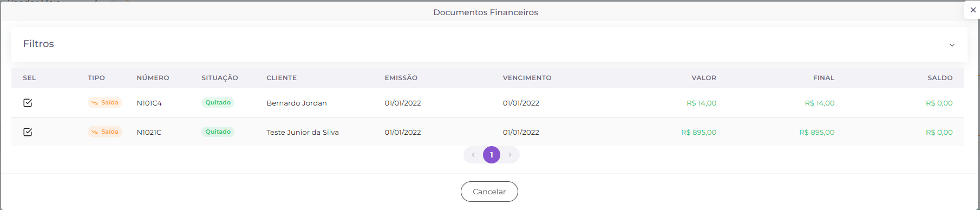The width and height of the screenshot is (980, 210).
Task: Select client Teste Junior da Silva
Action: [x=303, y=133]
